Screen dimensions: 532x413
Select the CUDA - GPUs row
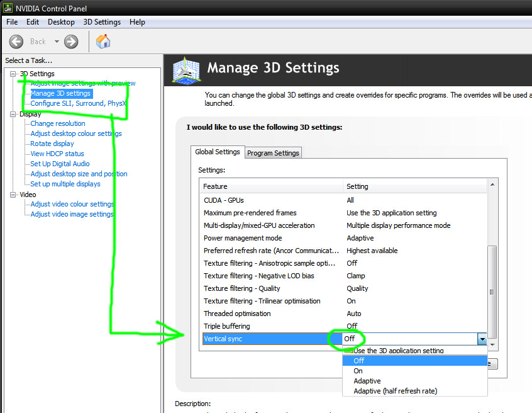coord(343,200)
